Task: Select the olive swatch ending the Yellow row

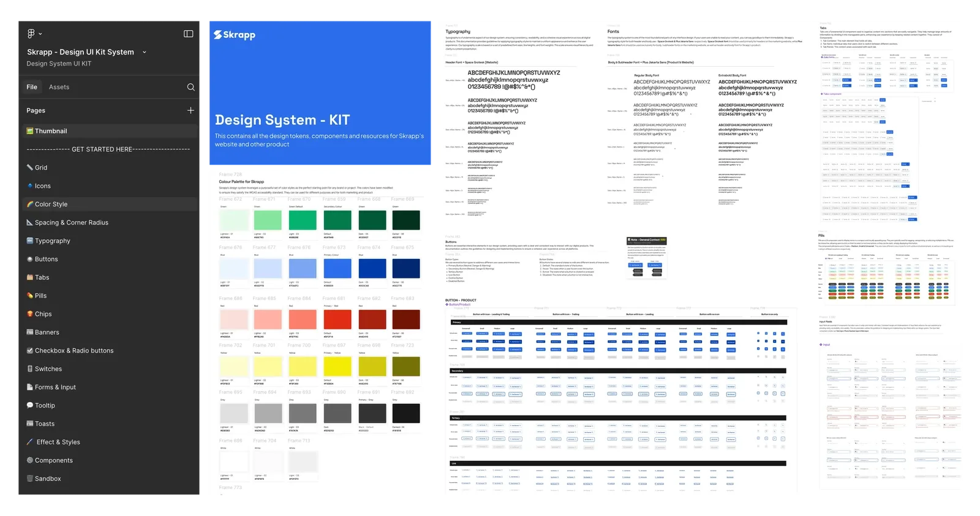Action: pyautogui.click(x=406, y=366)
